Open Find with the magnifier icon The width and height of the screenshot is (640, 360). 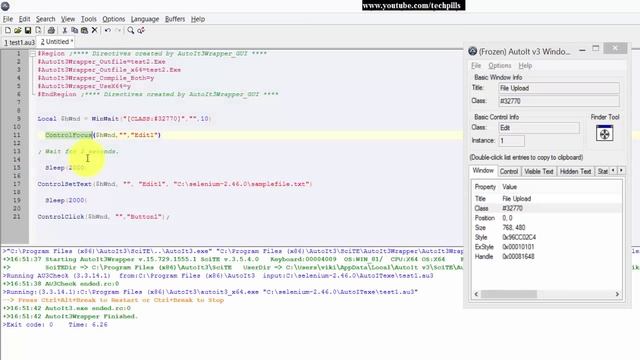click(x=131, y=30)
